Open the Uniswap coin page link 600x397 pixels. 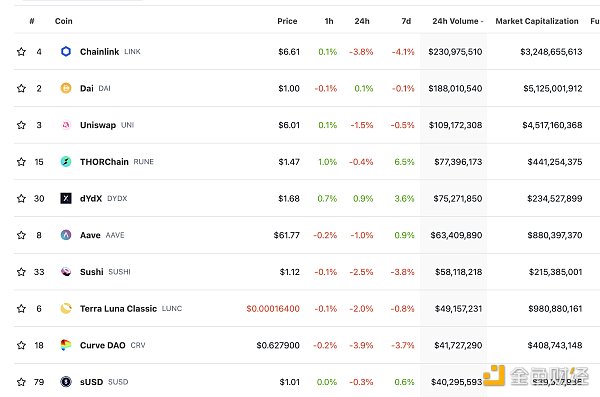[98, 125]
